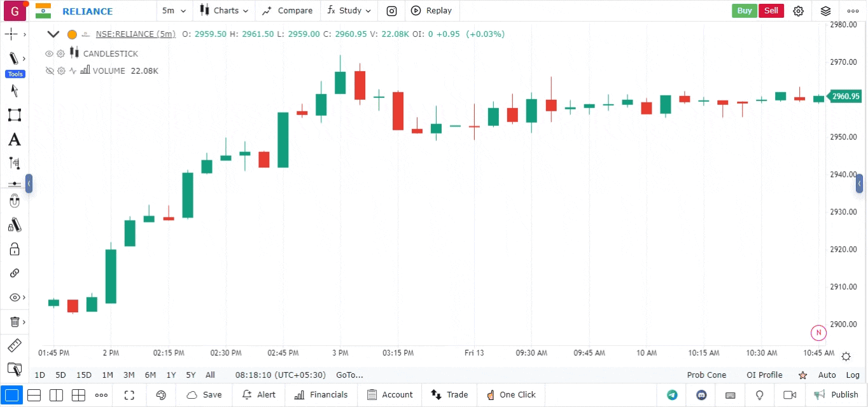
Task: Select the Text annotation tool
Action: pos(14,139)
